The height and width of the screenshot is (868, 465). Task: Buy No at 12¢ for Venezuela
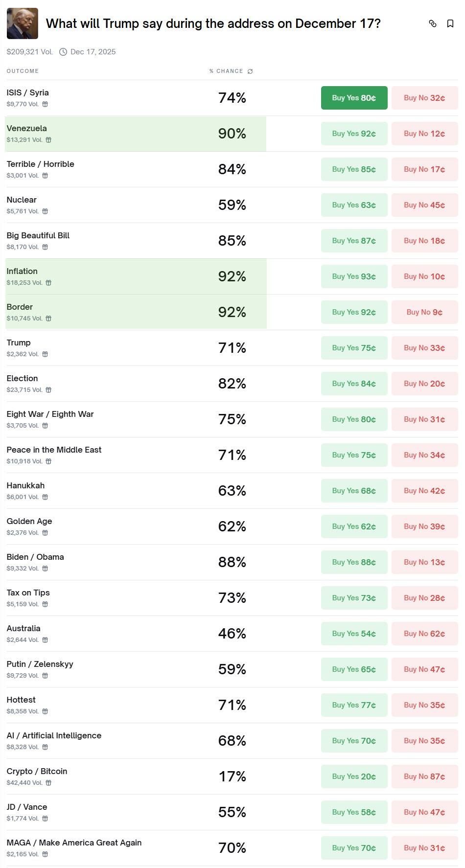tap(424, 134)
